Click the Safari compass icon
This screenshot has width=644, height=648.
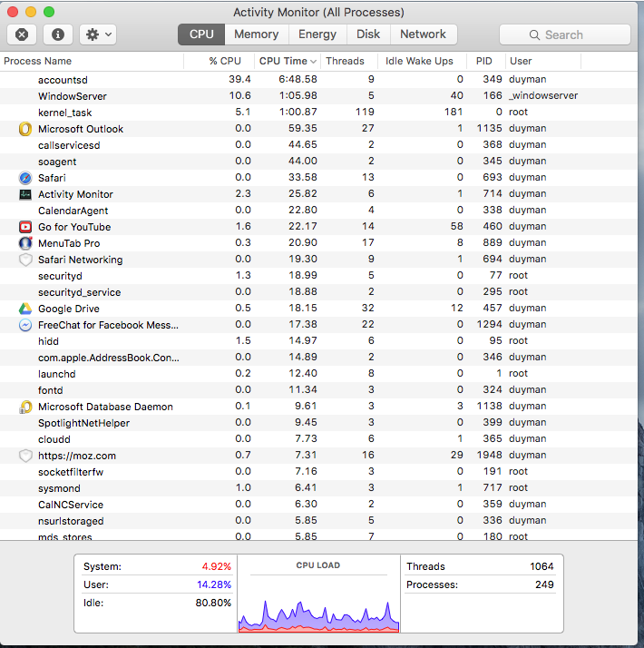pos(25,178)
